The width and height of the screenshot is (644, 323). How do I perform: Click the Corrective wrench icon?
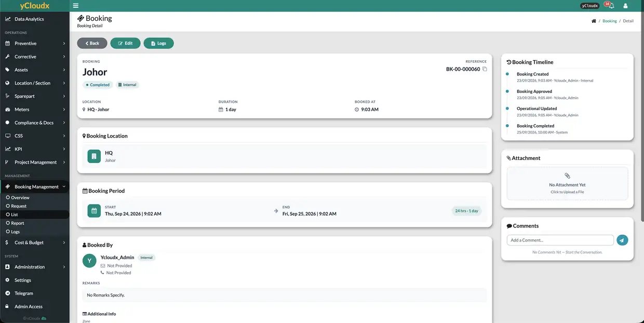8,57
